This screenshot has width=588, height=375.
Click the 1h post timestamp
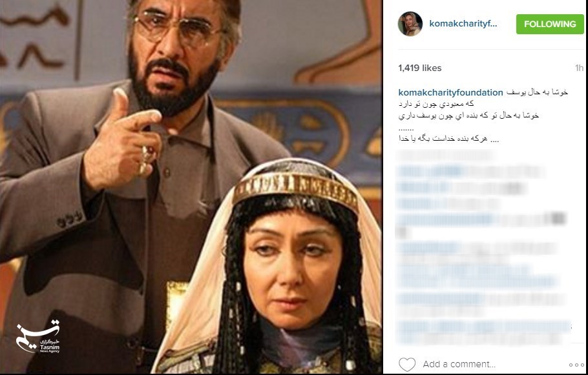[579, 68]
